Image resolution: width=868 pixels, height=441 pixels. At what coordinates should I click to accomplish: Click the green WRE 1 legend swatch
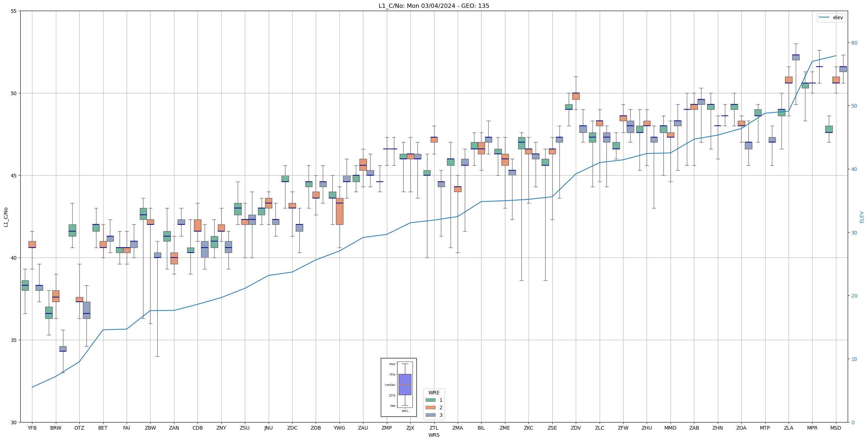(x=430, y=400)
